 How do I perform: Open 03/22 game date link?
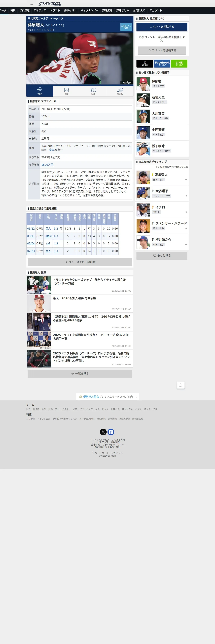click(31, 229)
